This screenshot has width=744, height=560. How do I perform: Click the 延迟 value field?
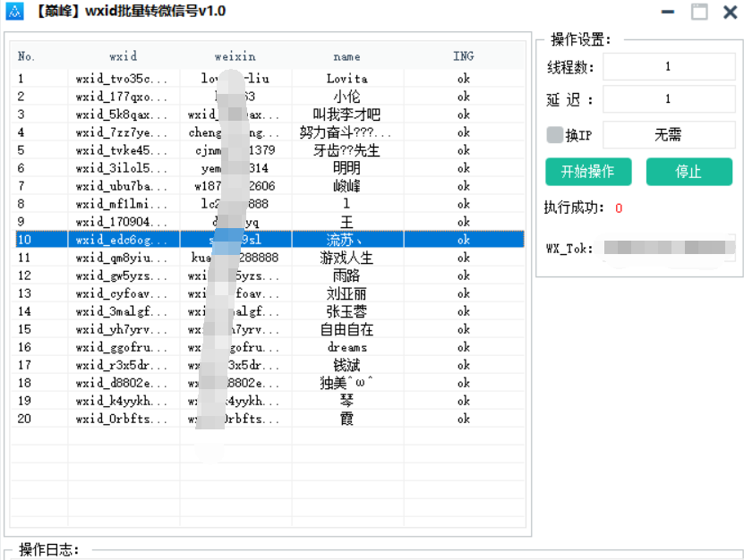point(668,100)
